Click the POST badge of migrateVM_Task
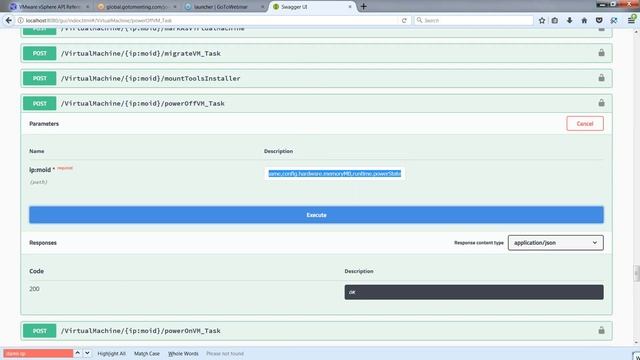Image resolution: width=640 pixels, height=360 pixels. tap(40, 53)
